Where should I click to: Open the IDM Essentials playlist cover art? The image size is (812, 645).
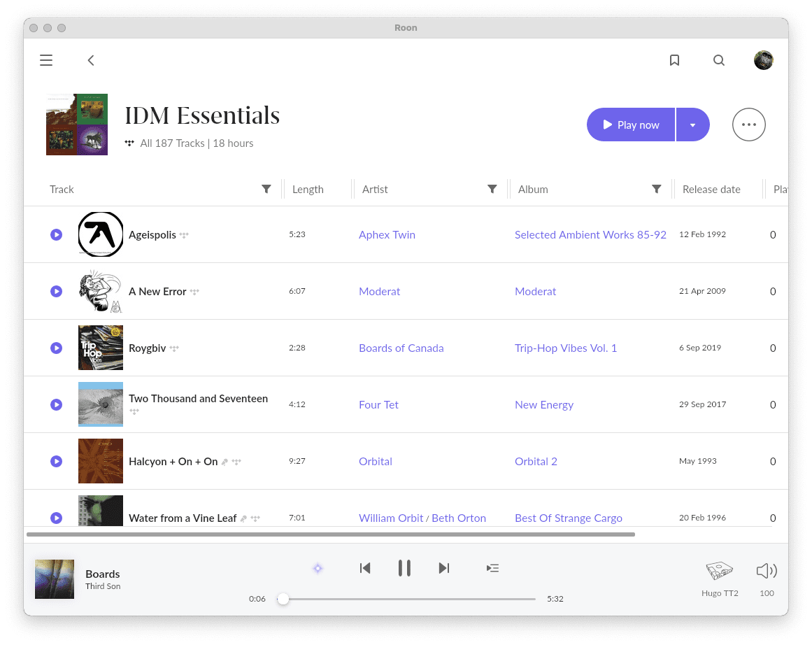pyautogui.click(x=77, y=125)
